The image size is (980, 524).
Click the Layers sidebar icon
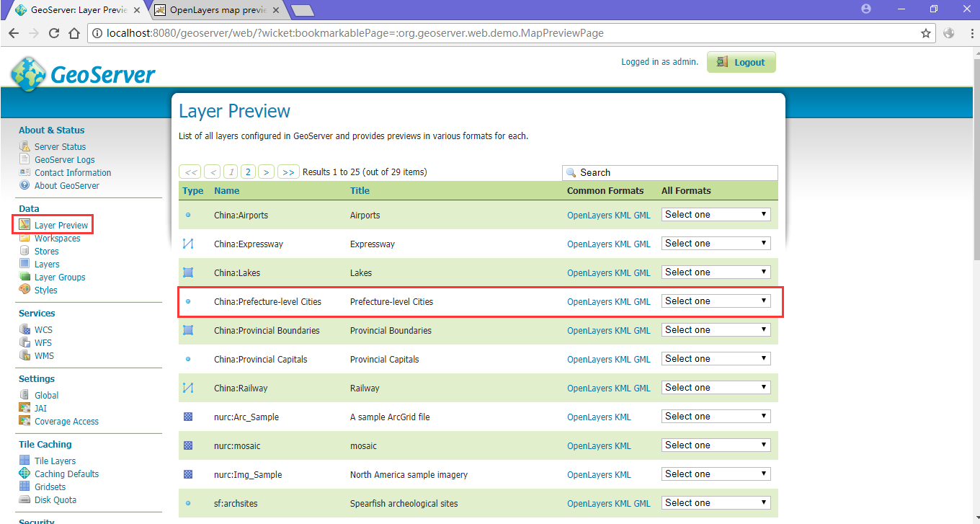(25, 264)
